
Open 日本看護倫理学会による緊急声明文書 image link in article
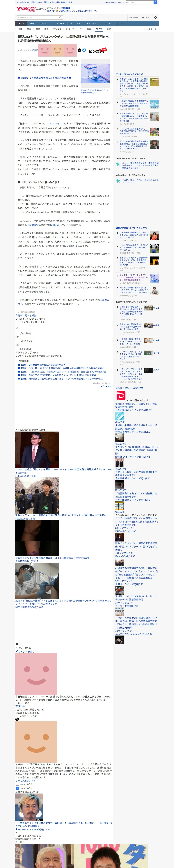point(44,78)
